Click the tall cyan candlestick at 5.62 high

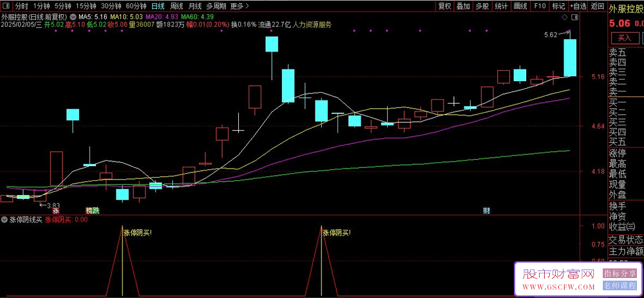(x=570, y=57)
